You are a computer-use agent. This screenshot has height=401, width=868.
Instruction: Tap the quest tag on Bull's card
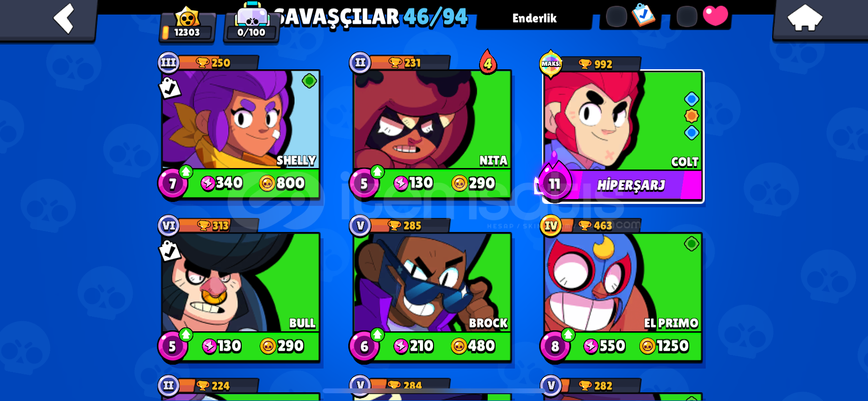170,251
